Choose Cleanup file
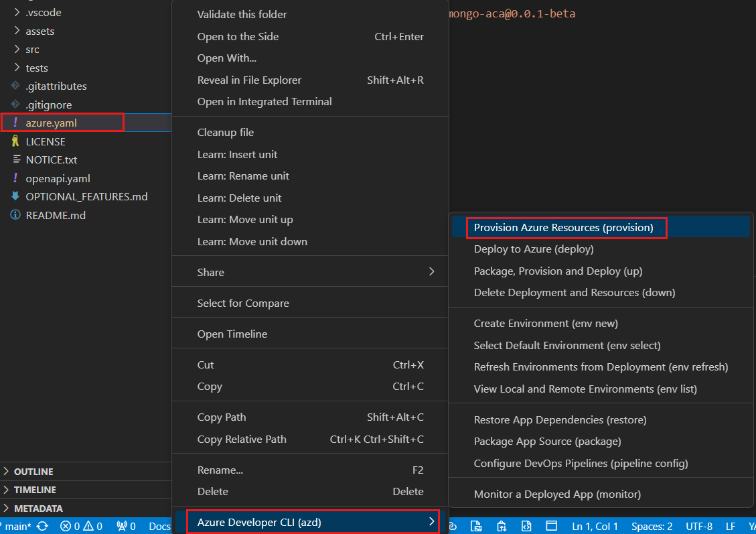 310,133
